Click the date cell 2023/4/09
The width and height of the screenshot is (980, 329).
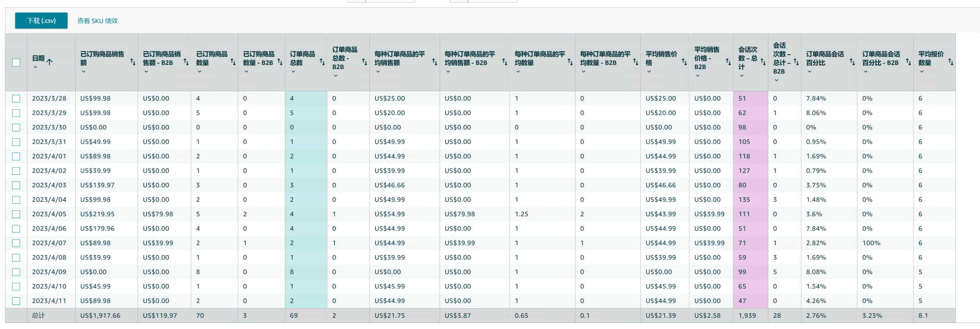[x=49, y=272]
